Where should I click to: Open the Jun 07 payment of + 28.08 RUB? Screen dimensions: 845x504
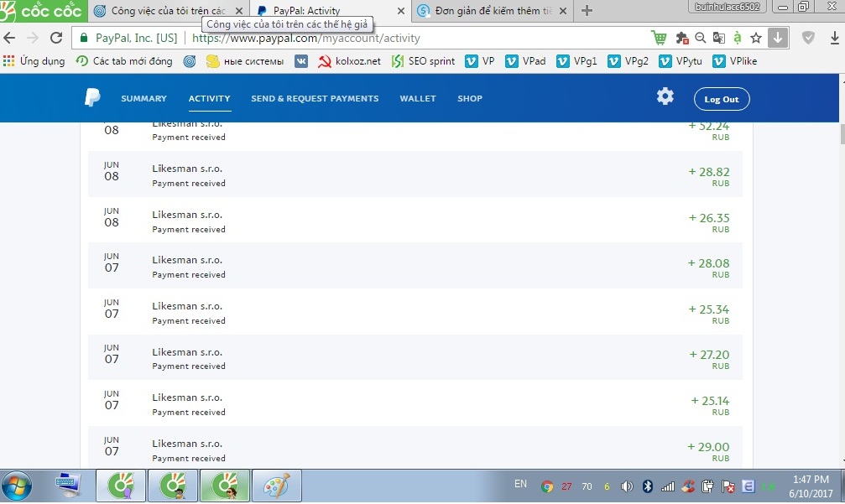[x=415, y=266]
